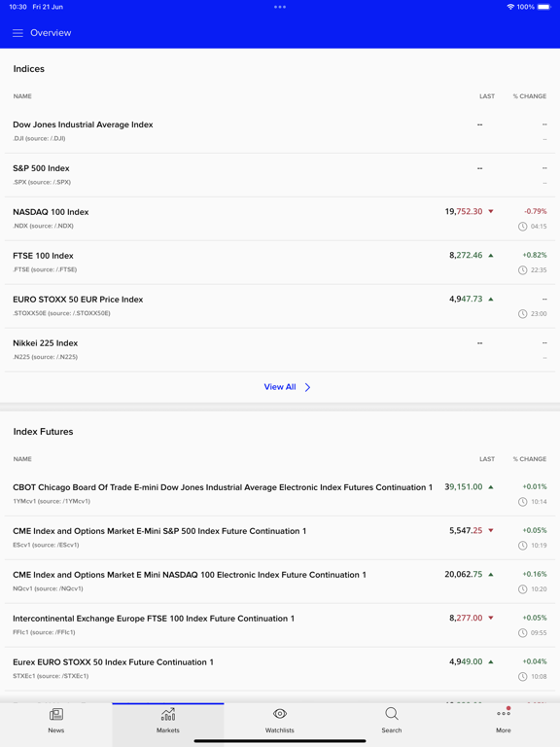Click the clock icon beside 10:14
Viewport: 560px width, 747px height.
522,502
